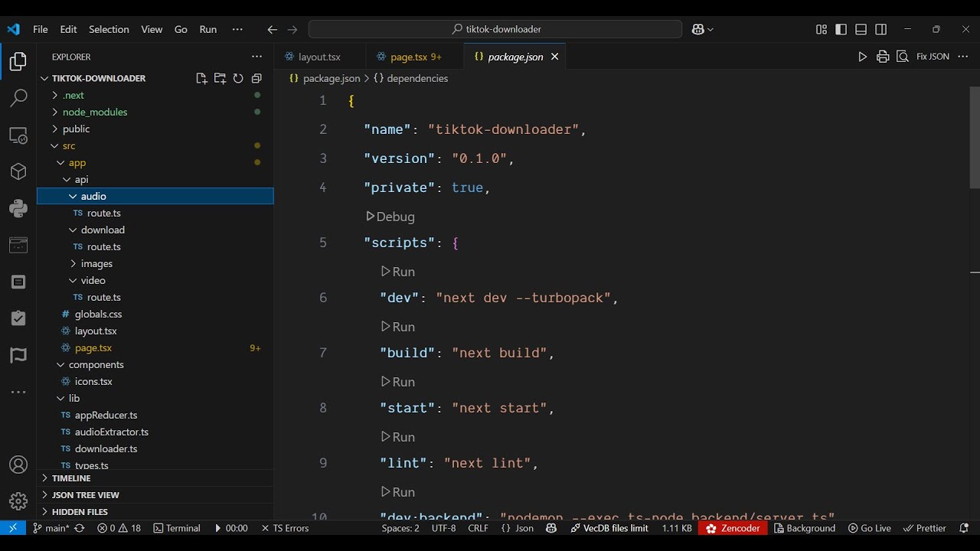Click CRLF line ending in status bar
Screen dimensions: 980x551
(478, 528)
